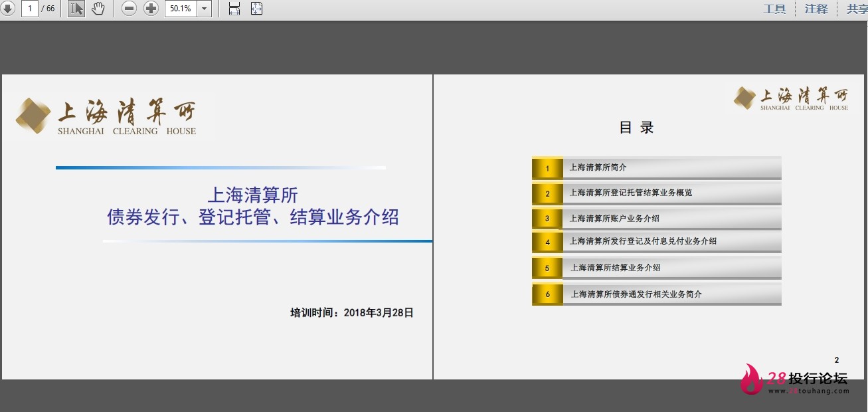
Task: Click the text 培训时间：2018年3月28日
Action: coord(352,312)
